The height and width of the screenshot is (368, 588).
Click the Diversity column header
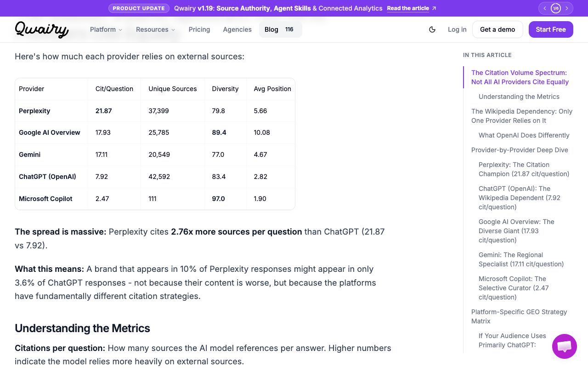click(x=225, y=89)
